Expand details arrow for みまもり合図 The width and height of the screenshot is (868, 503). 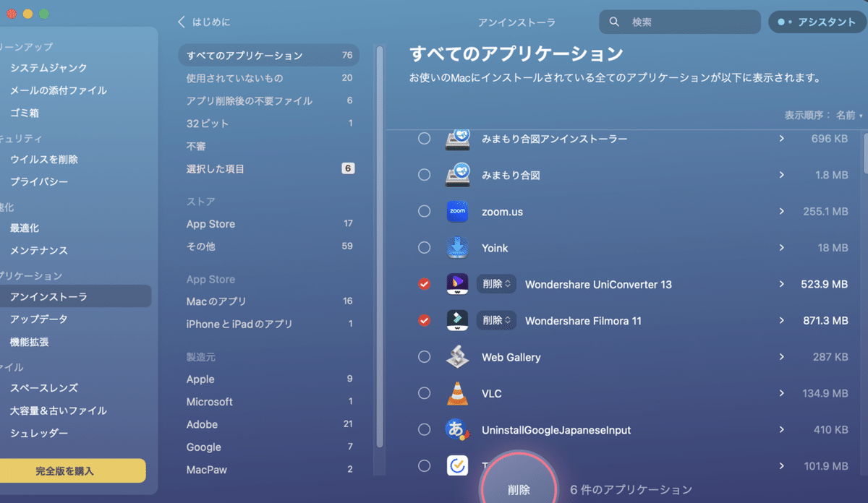[x=781, y=175]
